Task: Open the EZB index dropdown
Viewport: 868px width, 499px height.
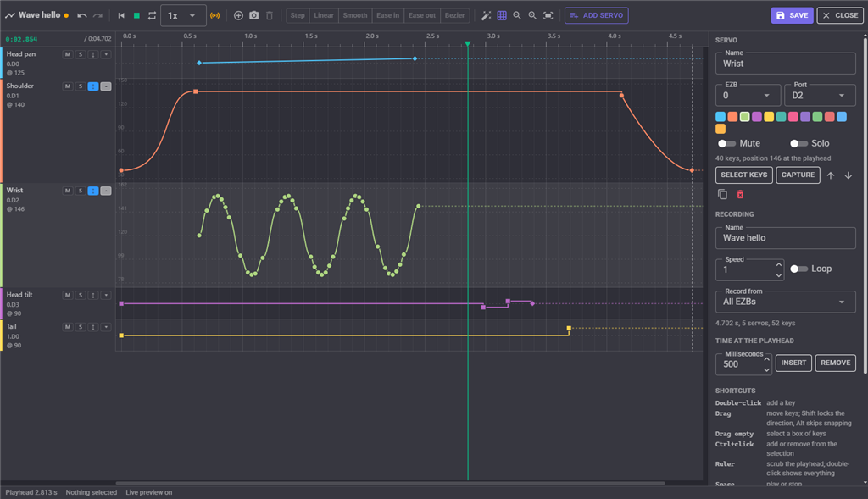Action: pyautogui.click(x=748, y=95)
